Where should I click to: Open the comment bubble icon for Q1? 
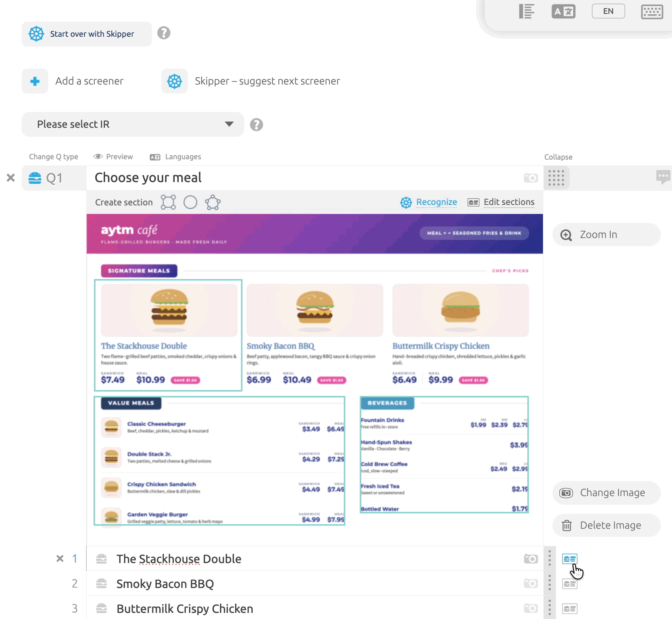pyautogui.click(x=663, y=177)
